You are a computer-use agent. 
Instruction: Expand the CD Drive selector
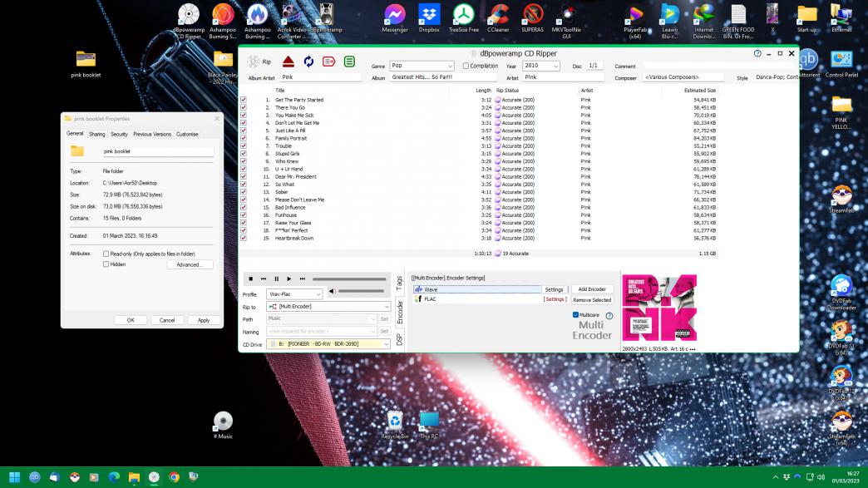coord(387,344)
